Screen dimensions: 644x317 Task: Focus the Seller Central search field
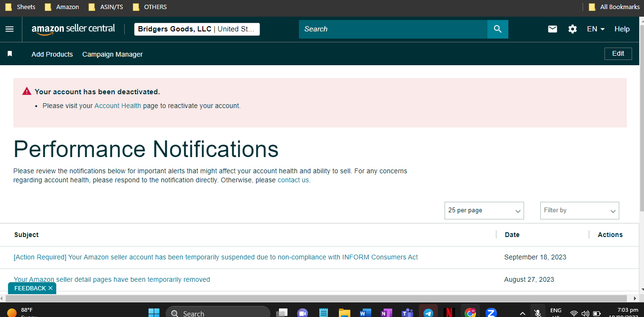click(393, 29)
